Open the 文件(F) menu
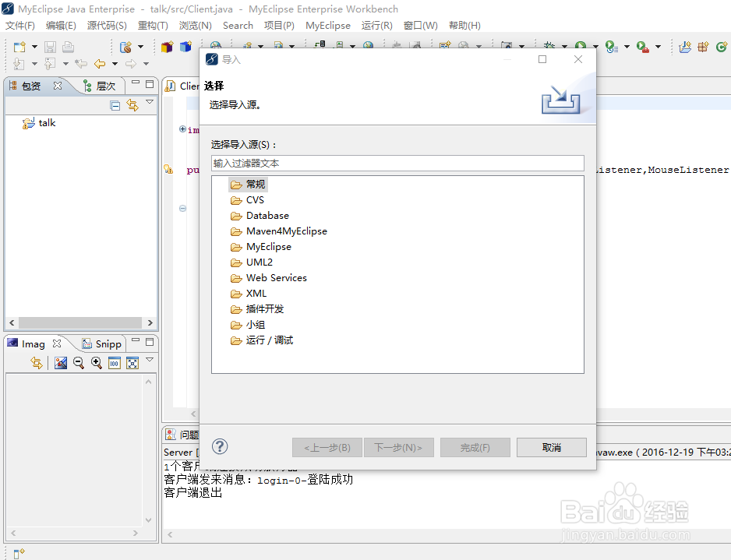This screenshot has width=731, height=560. point(20,26)
